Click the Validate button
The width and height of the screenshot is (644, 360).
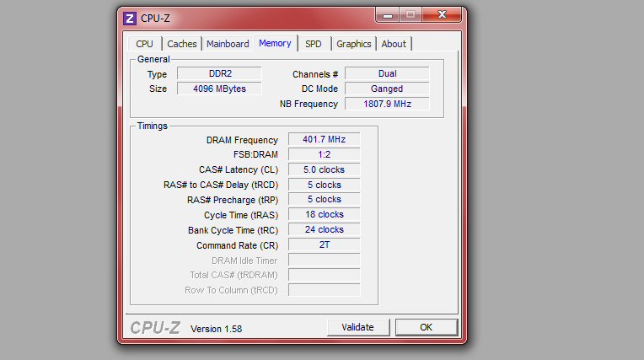(357, 327)
